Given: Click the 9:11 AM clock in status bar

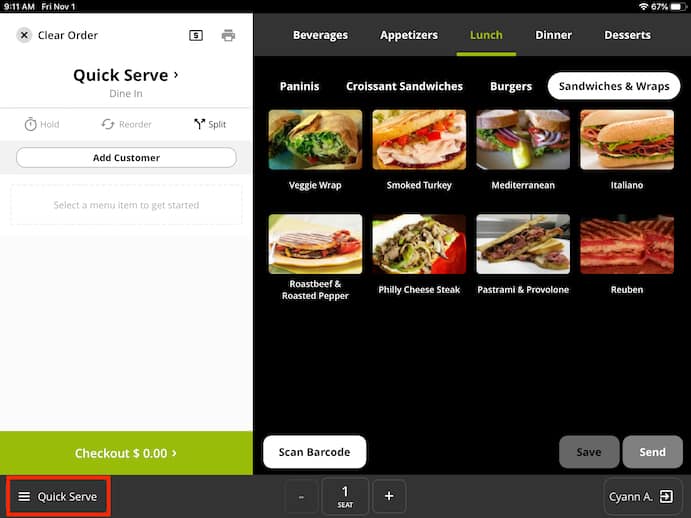Looking at the screenshot, I should click(x=19, y=7).
